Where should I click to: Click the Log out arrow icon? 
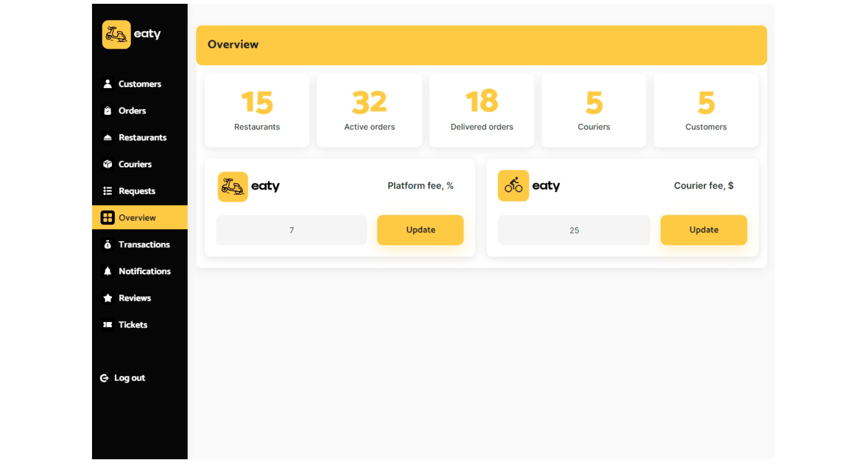pos(104,378)
